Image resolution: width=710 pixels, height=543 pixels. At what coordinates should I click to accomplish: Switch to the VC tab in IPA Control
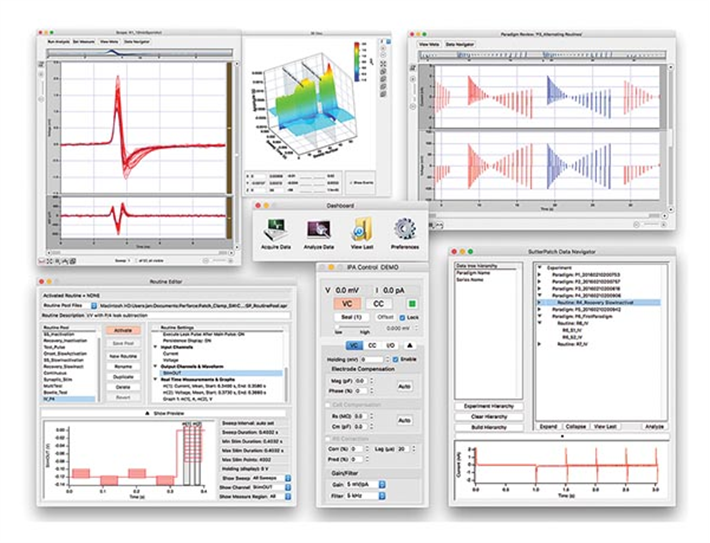point(354,345)
